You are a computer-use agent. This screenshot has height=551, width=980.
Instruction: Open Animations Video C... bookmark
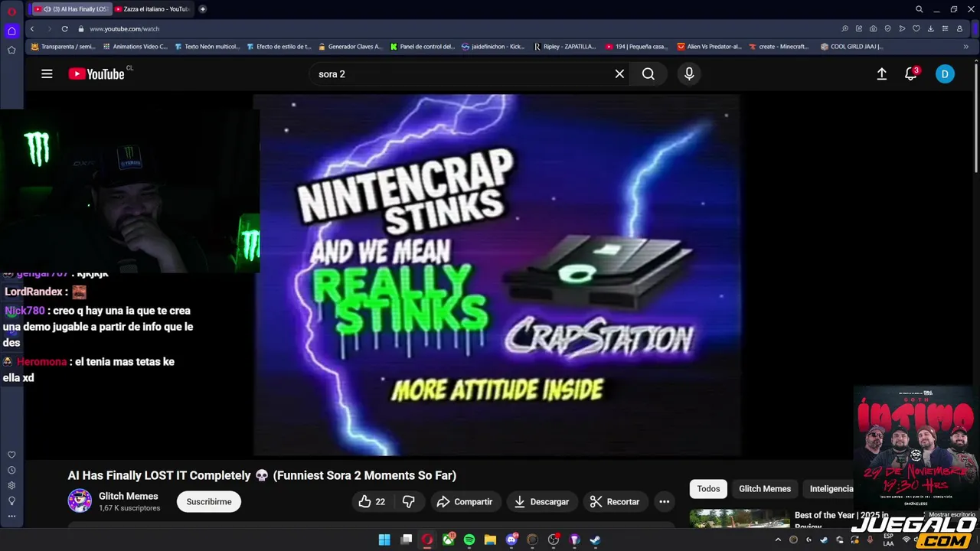pos(135,47)
